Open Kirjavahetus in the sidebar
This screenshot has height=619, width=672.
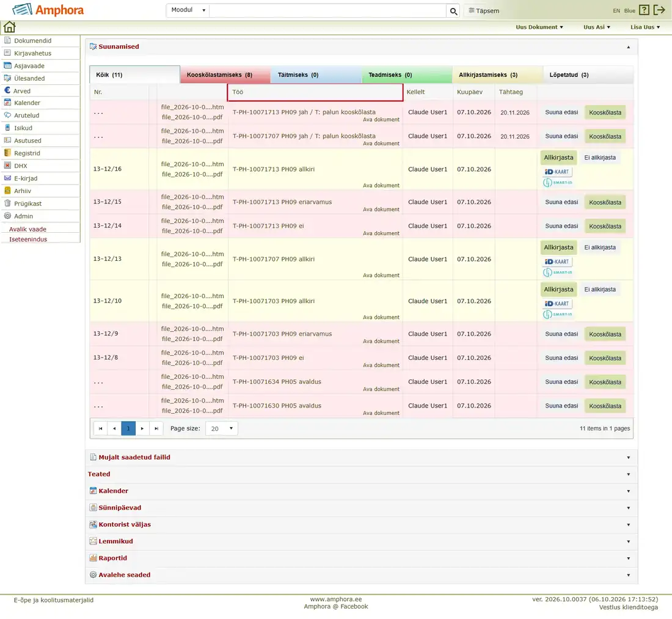coord(32,53)
